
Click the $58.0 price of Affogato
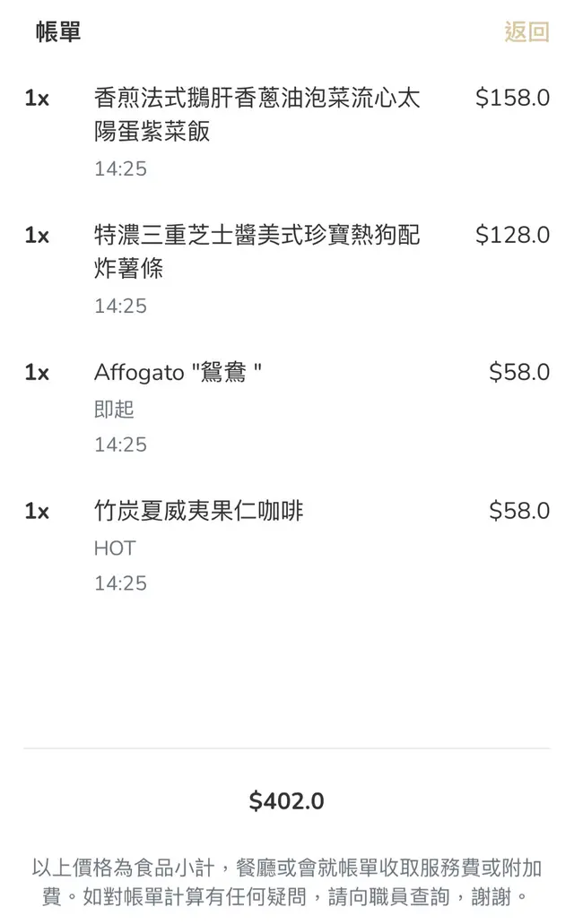[x=518, y=372]
